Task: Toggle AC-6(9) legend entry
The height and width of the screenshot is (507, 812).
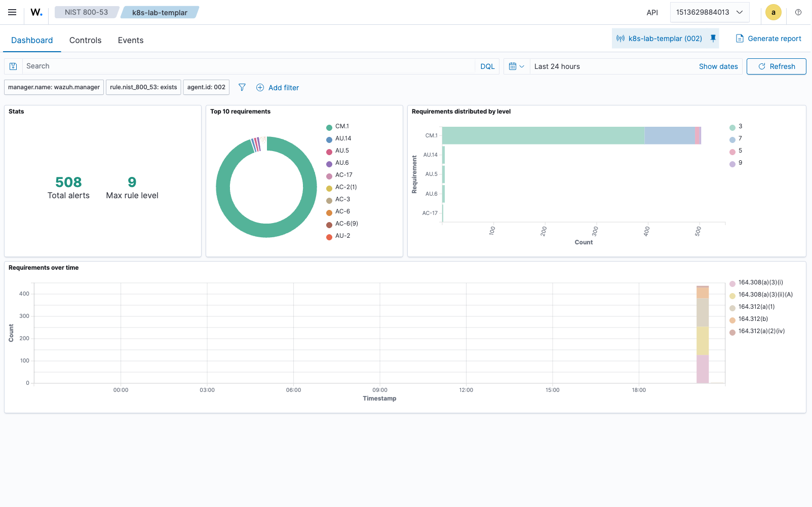Action: 342,224
